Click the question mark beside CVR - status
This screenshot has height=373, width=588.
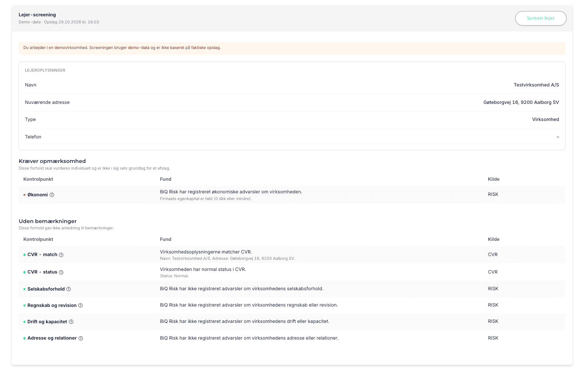click(61, 272)
